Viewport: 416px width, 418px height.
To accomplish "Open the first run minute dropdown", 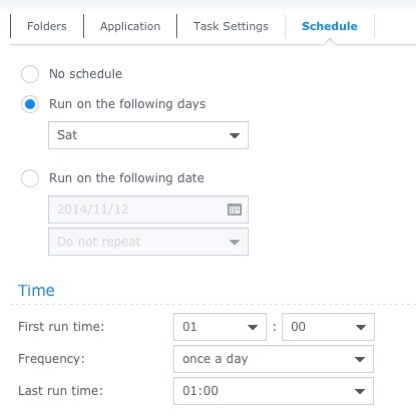I will pos(361,327).
